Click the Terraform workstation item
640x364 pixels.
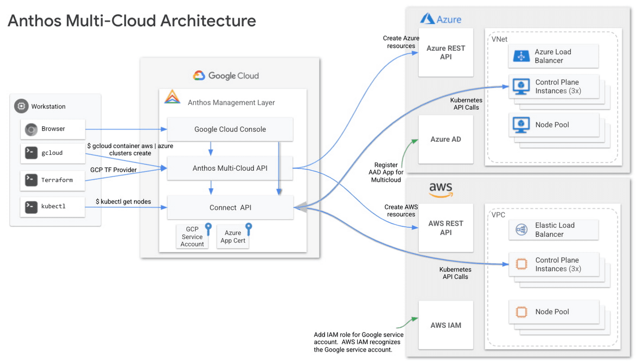pyautogui.click(x=53, y=180)
